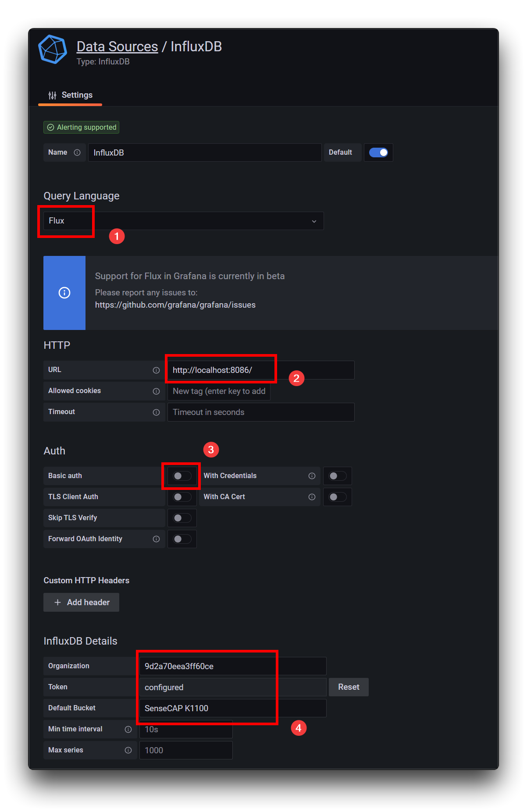Click the Timeout in seconds field

(261, 412)
